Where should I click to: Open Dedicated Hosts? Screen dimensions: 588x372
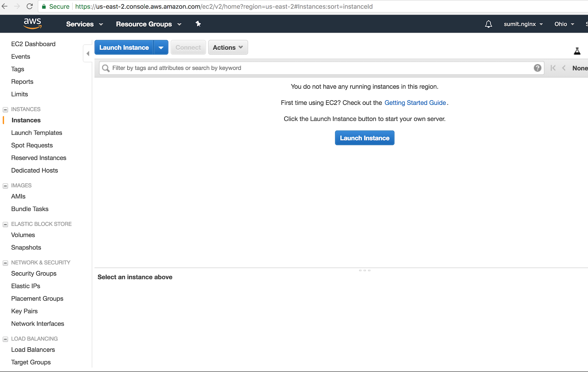coord(35,170)
